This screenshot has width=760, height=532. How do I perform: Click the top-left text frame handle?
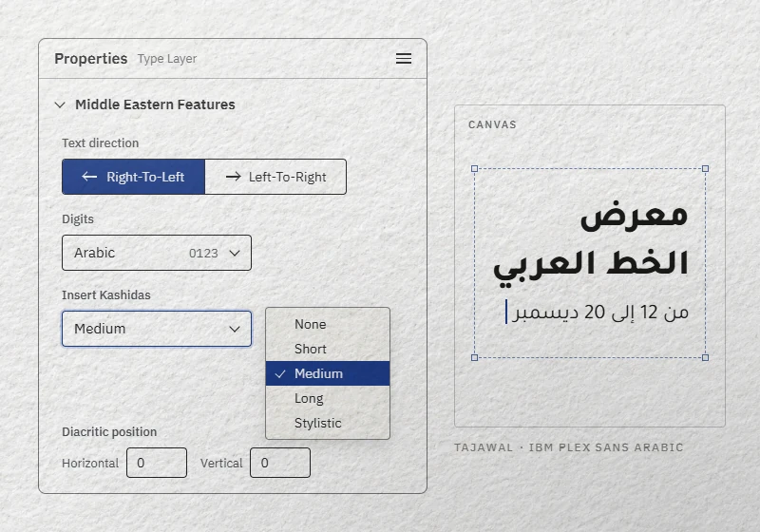click(x=474, y=168)
